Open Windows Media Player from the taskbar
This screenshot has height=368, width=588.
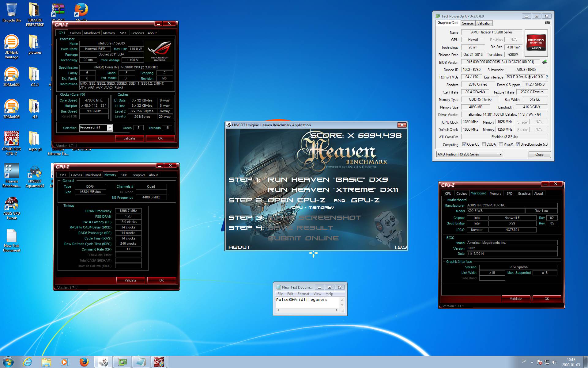coord(65,362)
